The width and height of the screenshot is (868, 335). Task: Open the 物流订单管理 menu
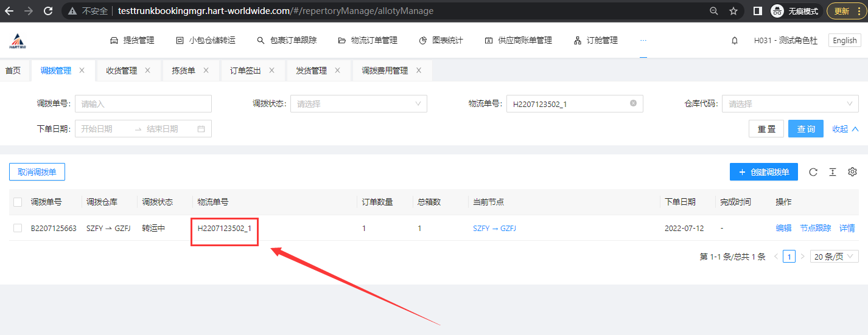coord(368,41)
